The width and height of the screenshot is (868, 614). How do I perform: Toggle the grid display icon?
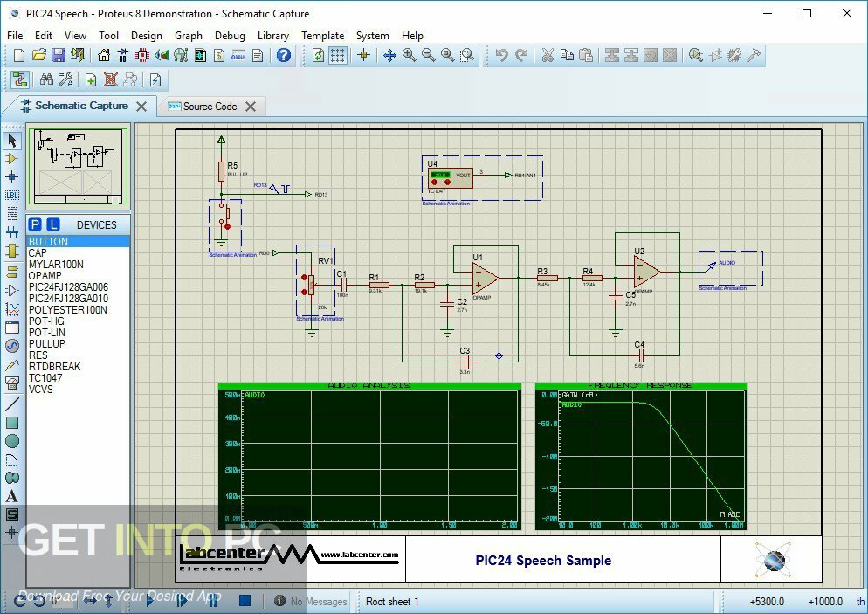coord(338,55)
